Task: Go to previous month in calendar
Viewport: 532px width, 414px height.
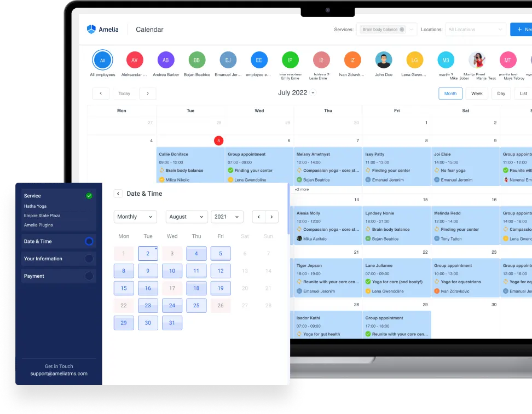Action: [x=101, y=94]
